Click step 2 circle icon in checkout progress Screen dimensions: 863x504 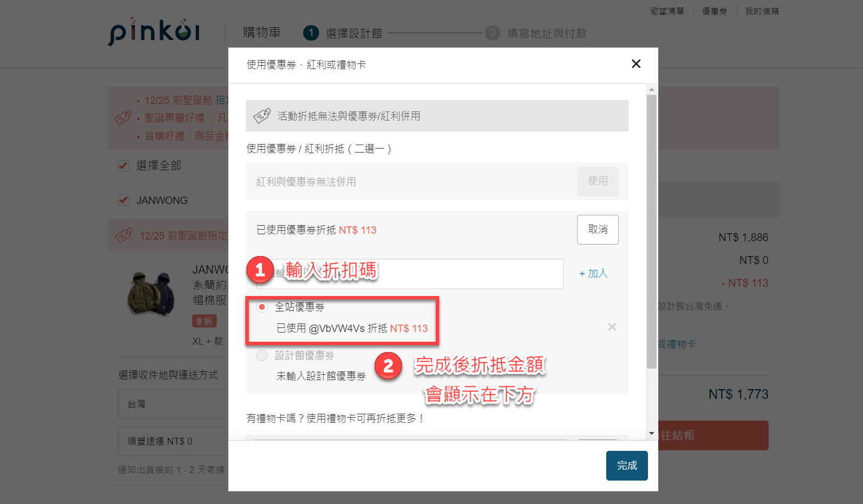coord(492,33)
